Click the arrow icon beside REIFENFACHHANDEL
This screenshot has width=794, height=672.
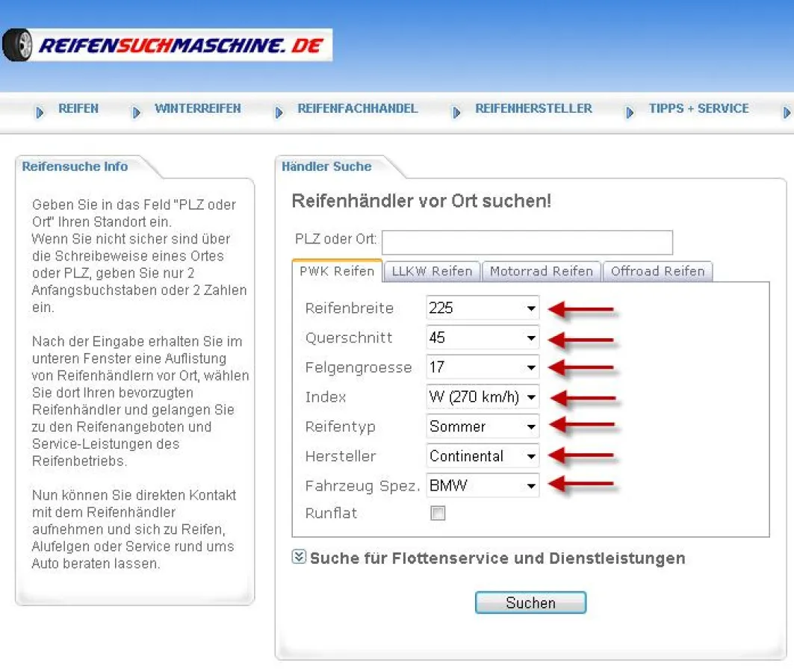278,112
